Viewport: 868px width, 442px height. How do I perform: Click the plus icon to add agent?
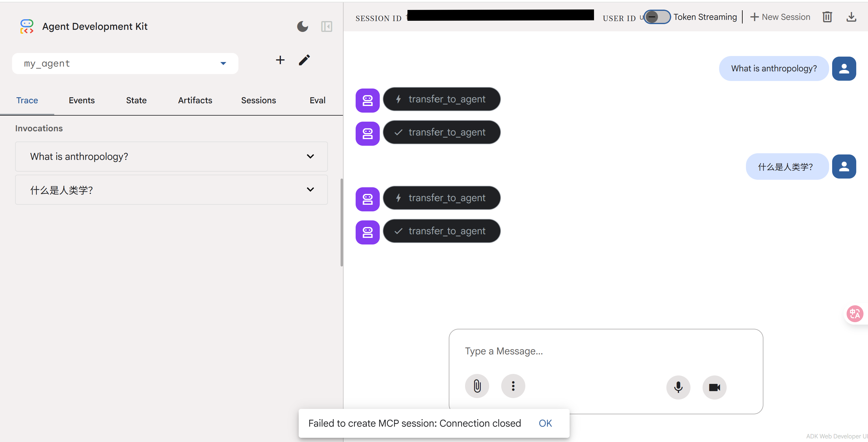[280, 60]
